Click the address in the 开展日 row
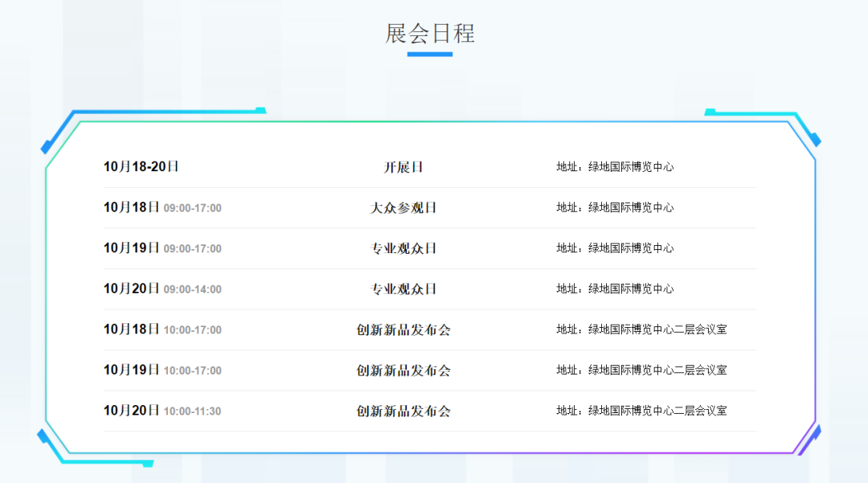The height and width of the screenshot is (483, 868). (615, 167)
